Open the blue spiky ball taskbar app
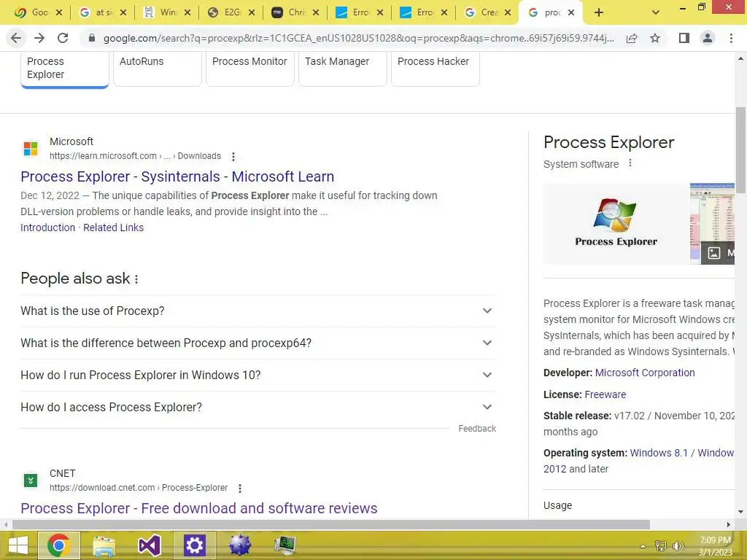This screenshot has height=560, width=747. pyautogui.click(x=239, y=545)
